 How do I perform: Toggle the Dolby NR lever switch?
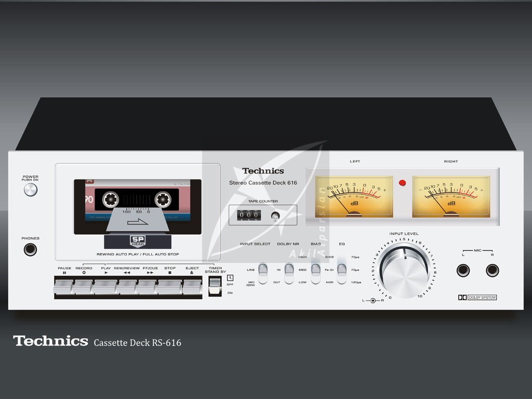(x=289, y=273)
